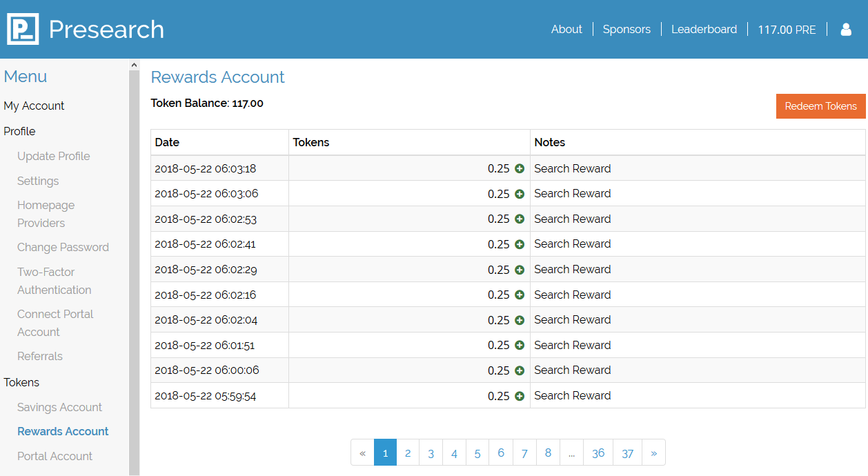Open the user profile icon menu
This screenshot has width=868, height=476.
pyautogui.click(x=846, y=30)
